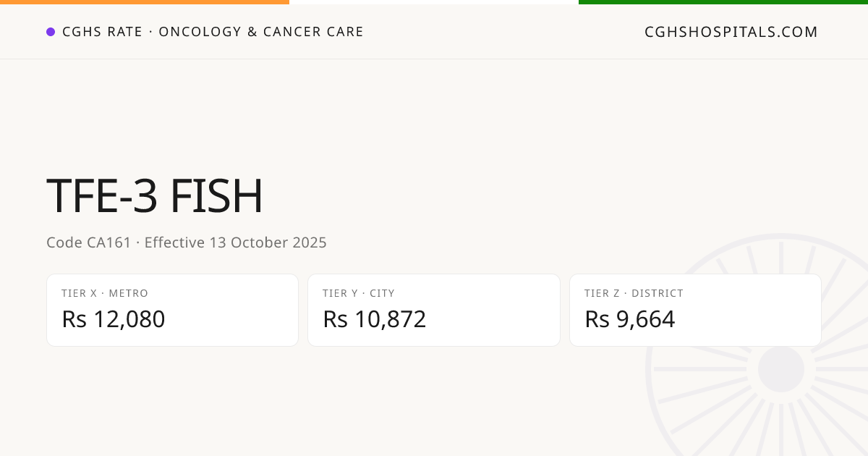Click the CGHSHOSPITALS.COM site link

coord(731,32)
